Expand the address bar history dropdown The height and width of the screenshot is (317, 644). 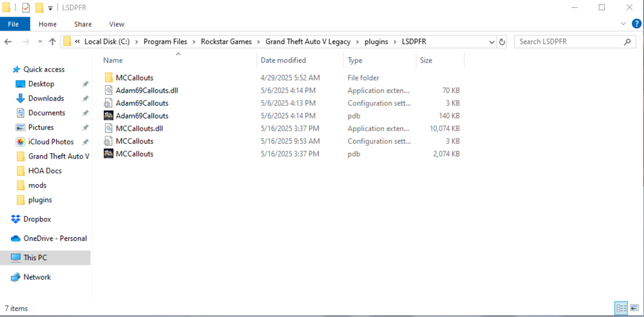[492, 42]
